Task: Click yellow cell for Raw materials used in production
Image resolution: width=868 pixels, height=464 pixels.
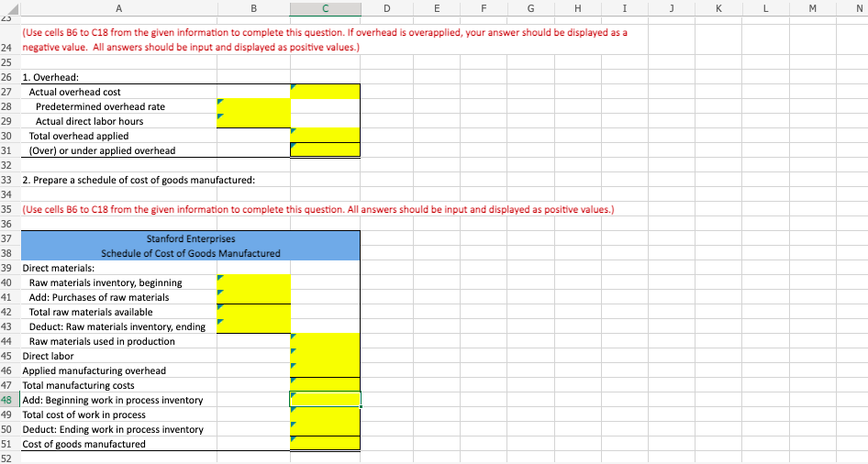Action: tap(325, 341)
